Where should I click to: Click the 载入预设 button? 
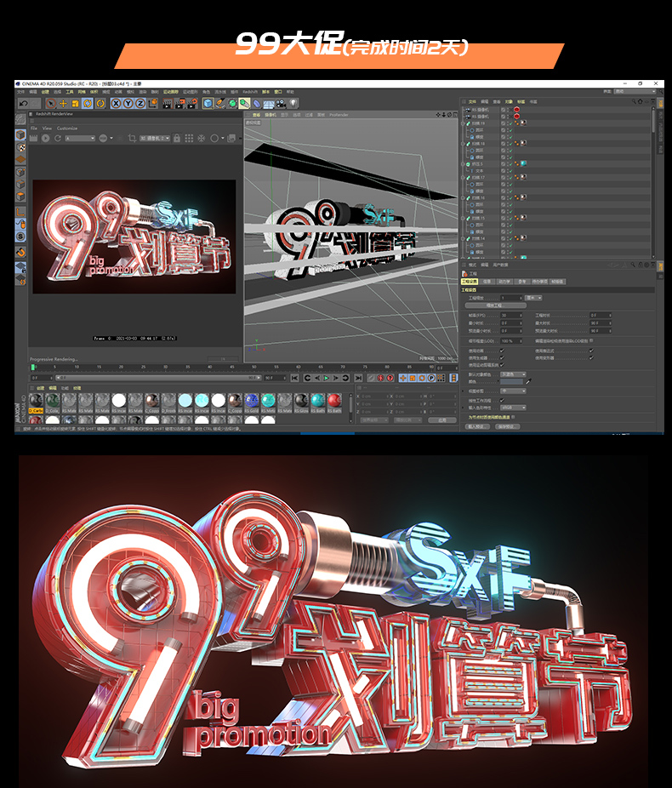click(x=478, y=426)
